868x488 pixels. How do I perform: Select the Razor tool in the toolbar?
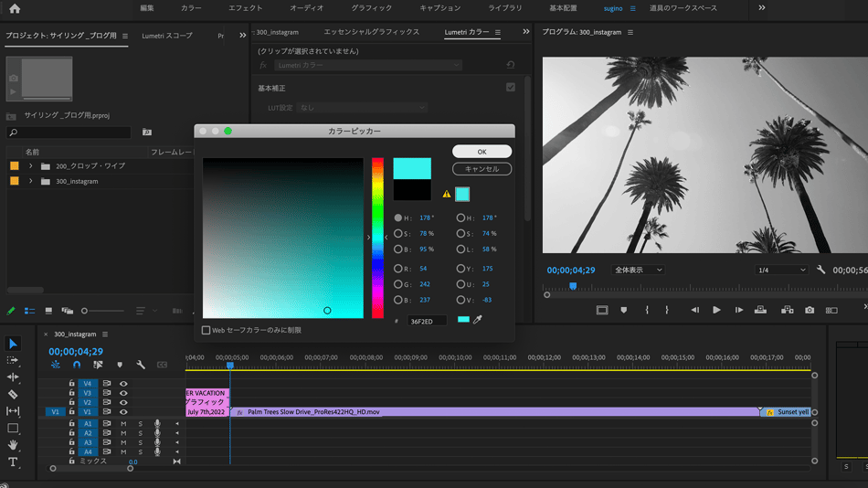[x=13, y=394]
